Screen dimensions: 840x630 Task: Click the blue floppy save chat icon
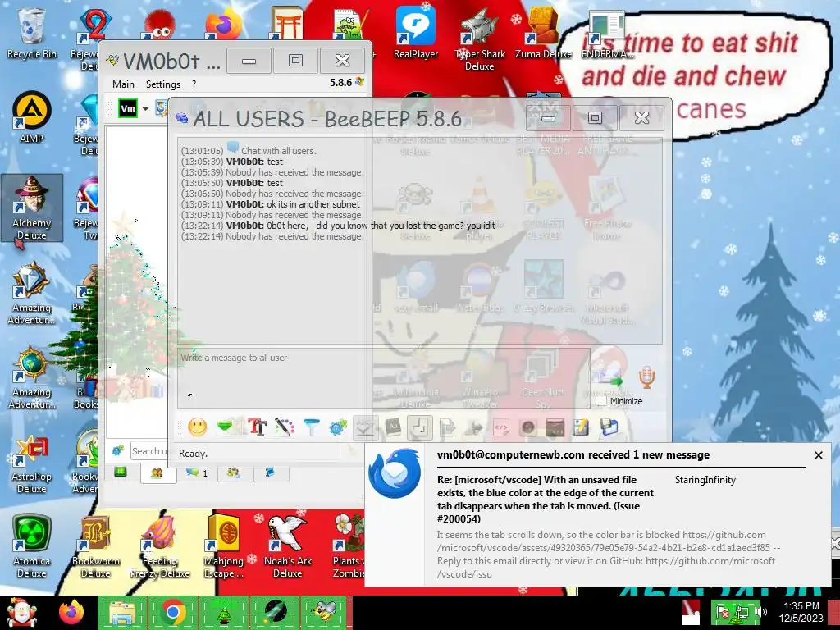(x=609, y=427)
